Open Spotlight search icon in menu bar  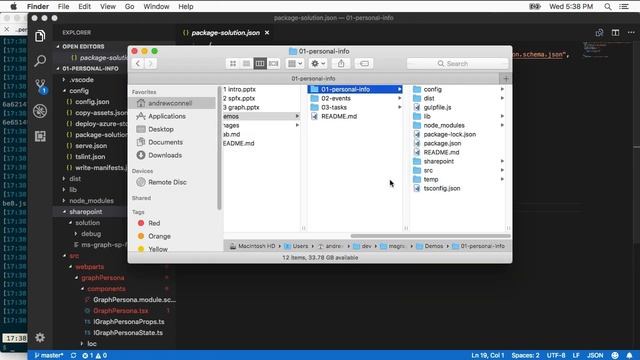point(608,7)
